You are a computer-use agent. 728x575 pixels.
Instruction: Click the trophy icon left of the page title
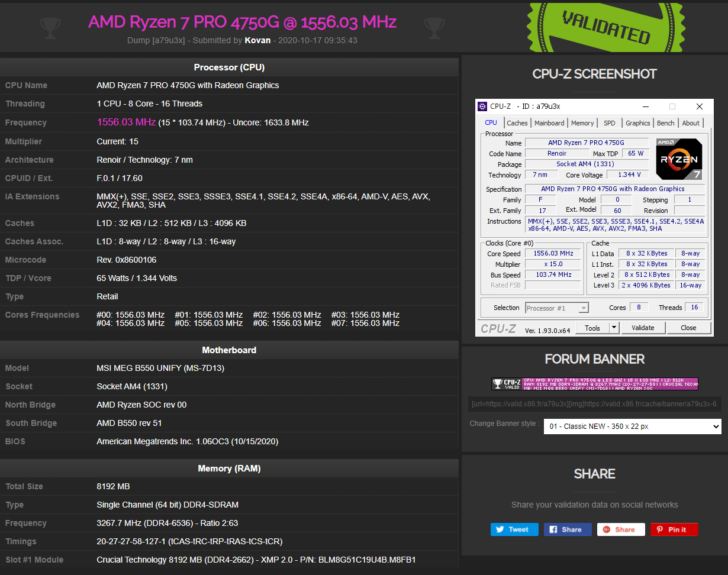50,27
